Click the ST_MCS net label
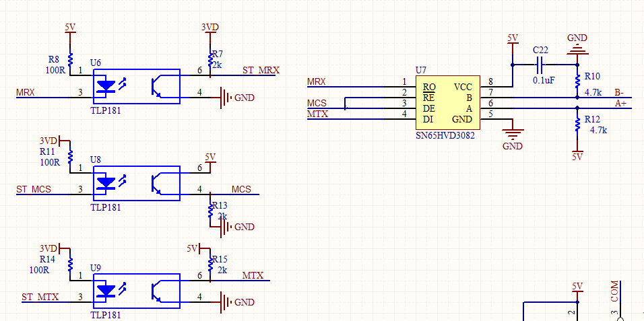 point(34,189)
